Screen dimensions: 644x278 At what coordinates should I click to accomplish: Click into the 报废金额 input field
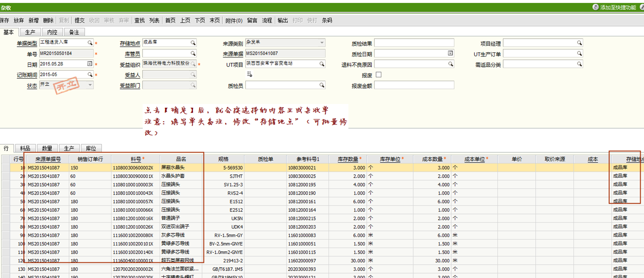(x=414, y=85)
